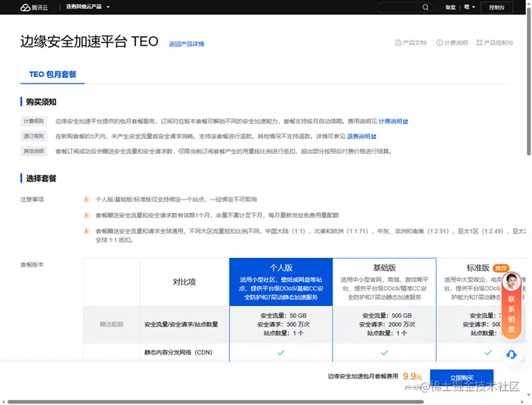
Task: Click the 静态内容分发网络 (CDN) row label
Action: coord(179,353)
